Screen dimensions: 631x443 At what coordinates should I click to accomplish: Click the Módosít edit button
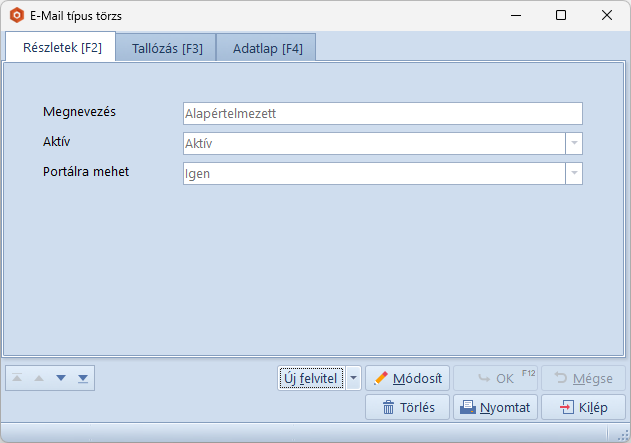407,378
